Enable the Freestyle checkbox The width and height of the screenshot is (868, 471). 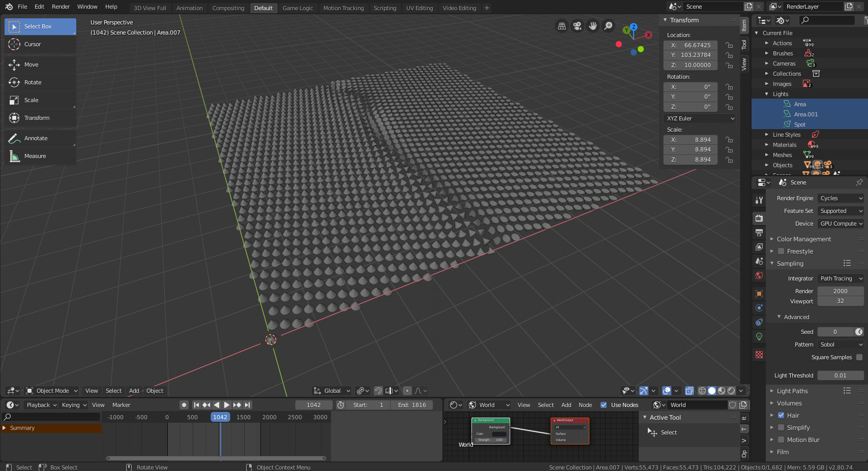(x=781, y=251)
